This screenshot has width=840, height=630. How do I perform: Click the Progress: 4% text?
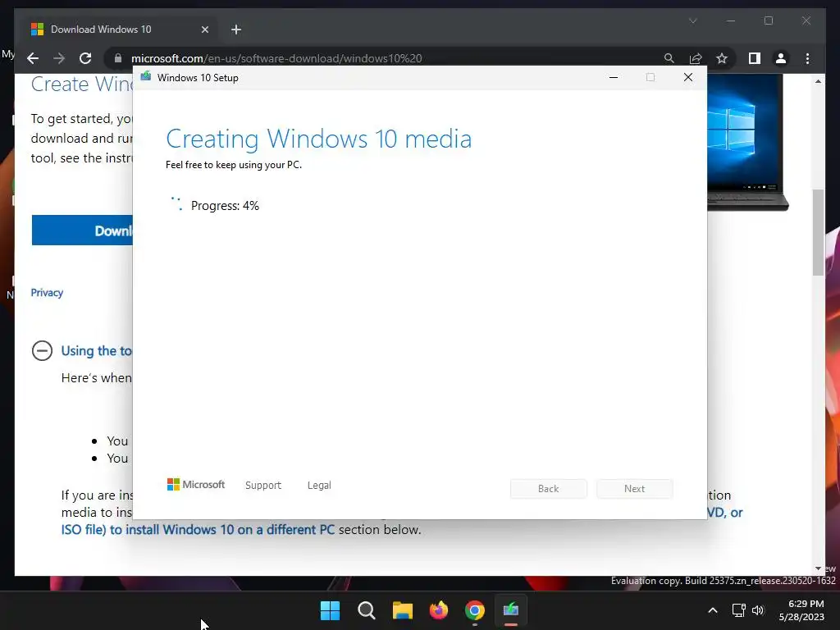(x=225, y=206)
